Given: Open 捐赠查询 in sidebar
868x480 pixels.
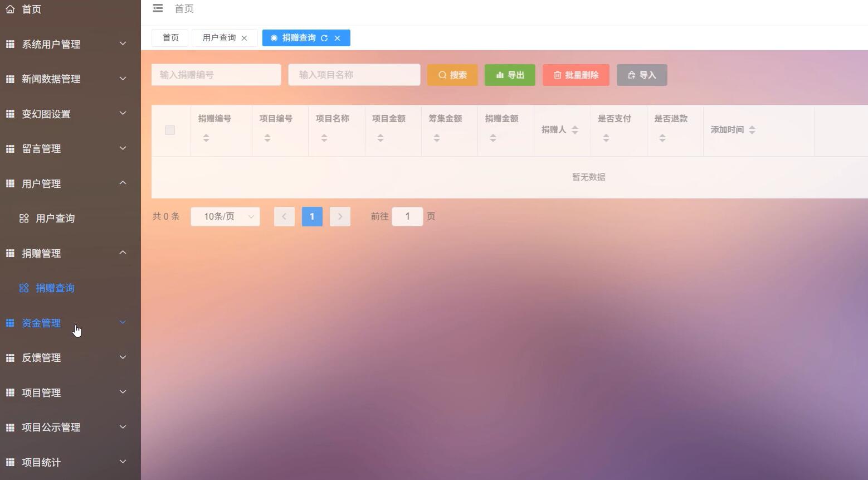Looking at the screenshot, I should click(x=55, y=288).
